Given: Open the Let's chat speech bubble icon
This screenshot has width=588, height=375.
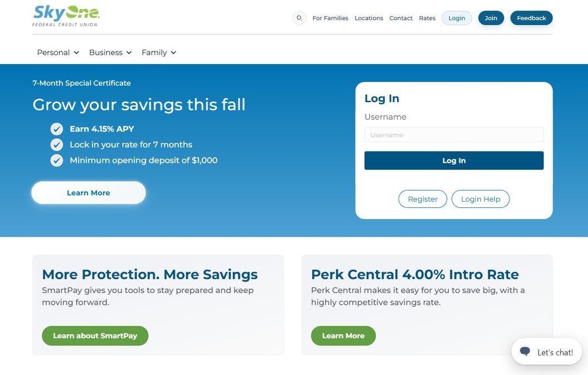Looking at the screenshot, I should click(x=525, y=352).
